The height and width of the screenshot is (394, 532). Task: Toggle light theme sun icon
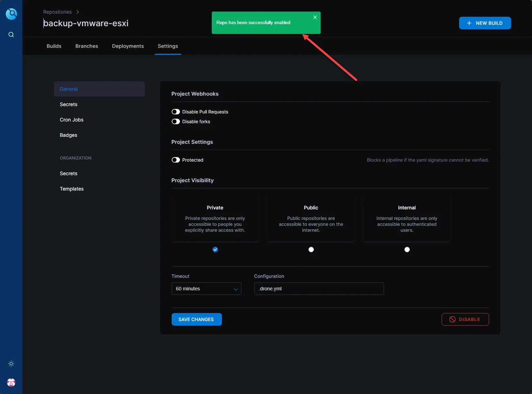(x=11, y=364)
